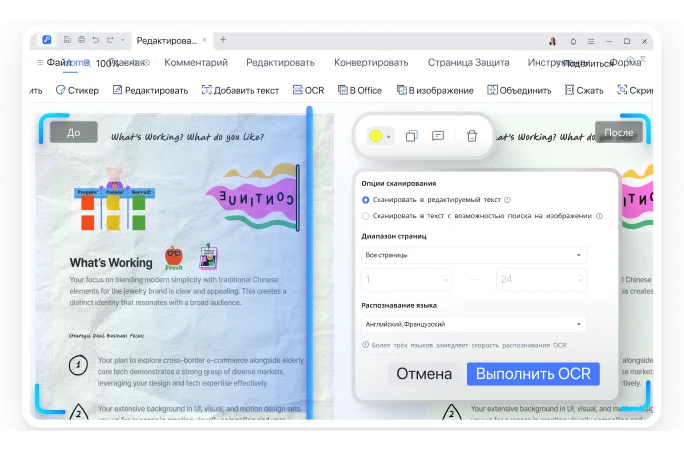Click the Объединить merge tool

point(519,90)
